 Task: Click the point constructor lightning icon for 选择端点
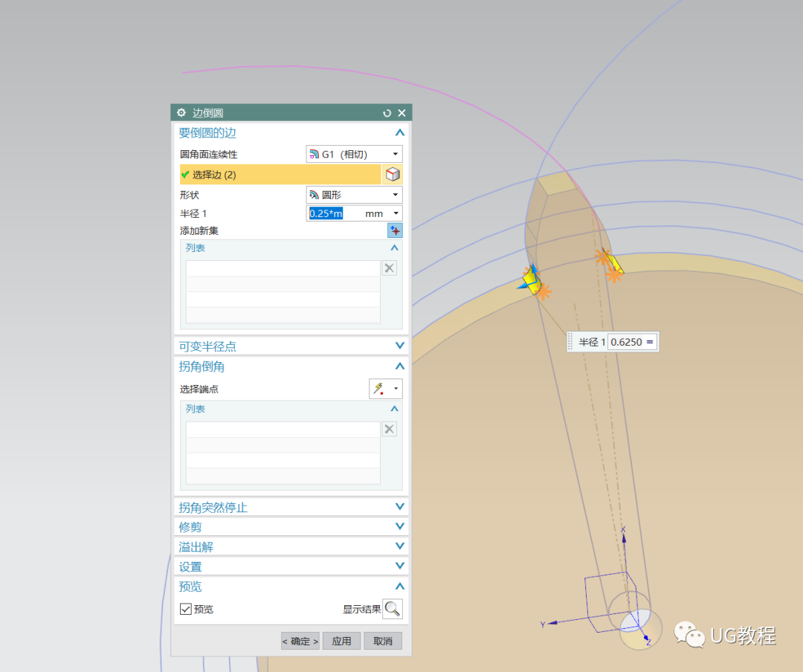(379, 388)
